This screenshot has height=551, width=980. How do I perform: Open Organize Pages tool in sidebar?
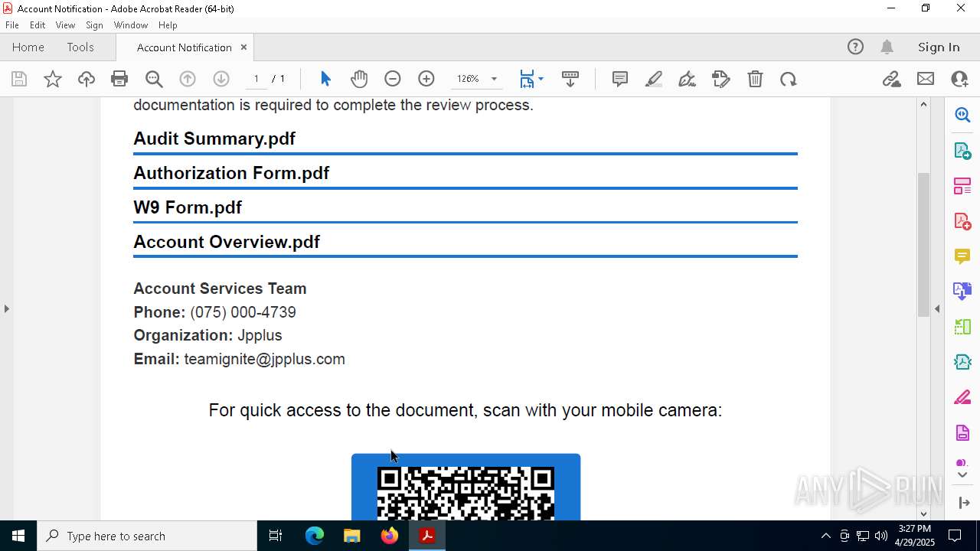point(962,186)
